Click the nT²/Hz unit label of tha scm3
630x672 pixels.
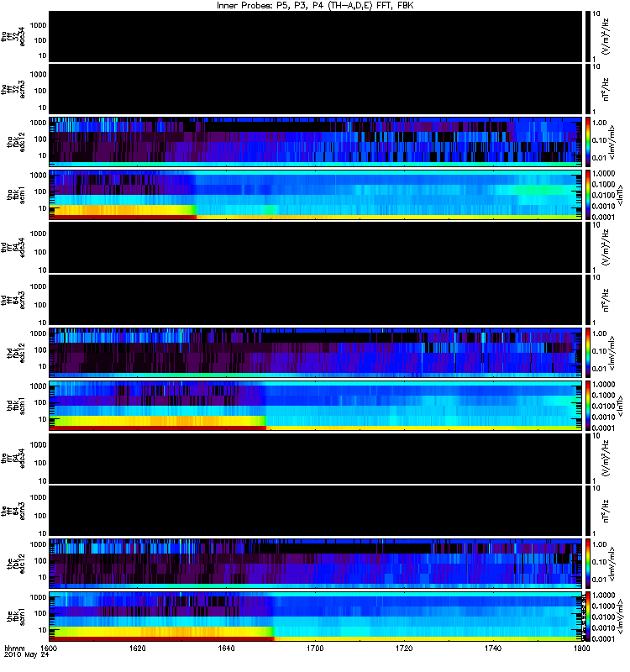(606, 89)
